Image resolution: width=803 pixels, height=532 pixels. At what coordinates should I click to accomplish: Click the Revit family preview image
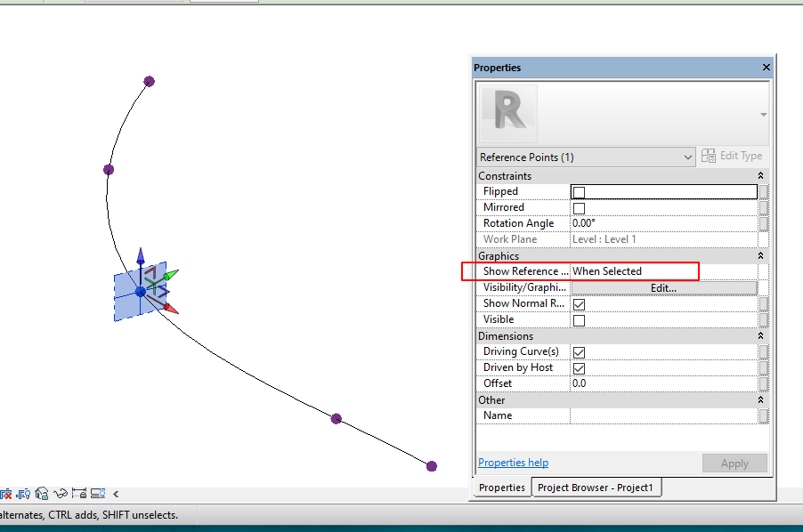coord(507,113)
